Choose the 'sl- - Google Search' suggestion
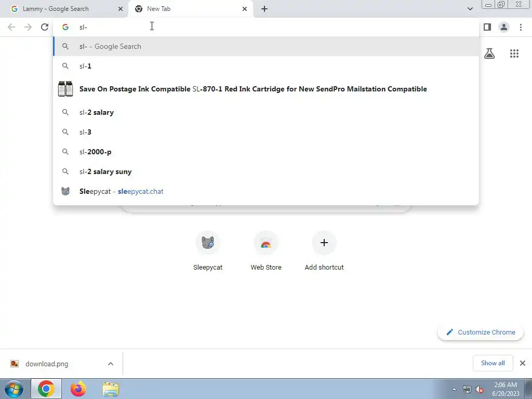Image resolution: width=532 pixels, height=399 pixels. pyautogui.click(x=266, y=46)
